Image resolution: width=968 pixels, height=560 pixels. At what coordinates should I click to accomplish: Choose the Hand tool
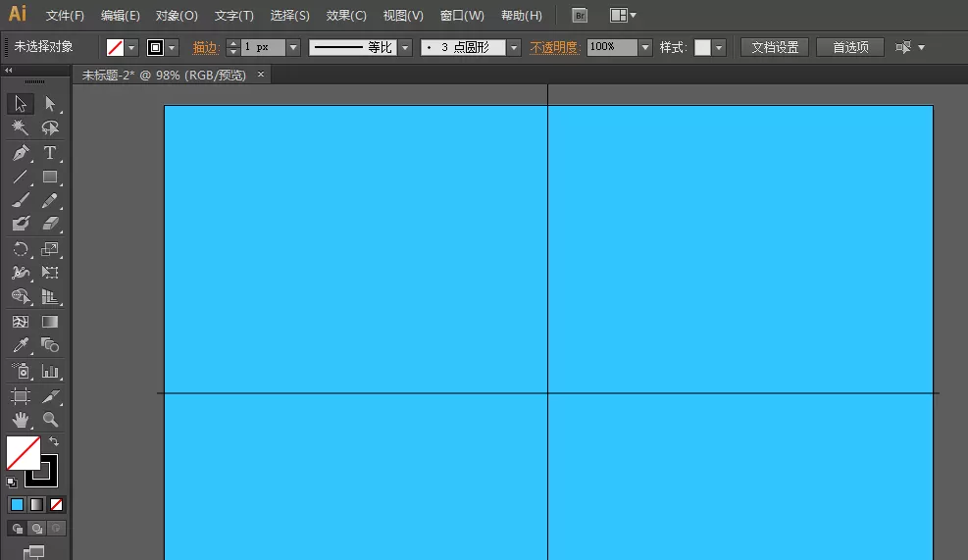[x=21, y=420]
